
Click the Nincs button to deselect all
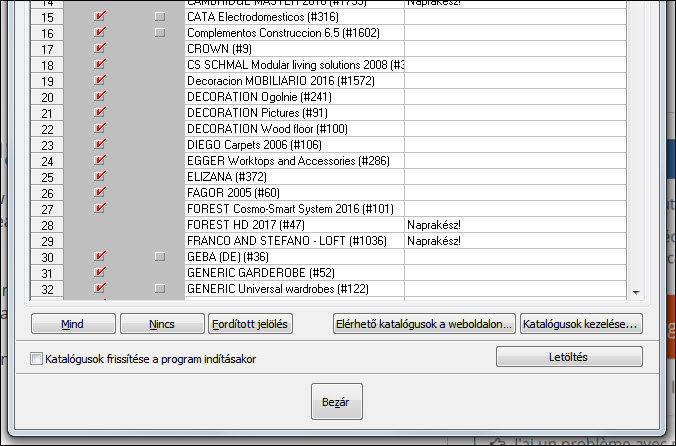coord(162,324)
